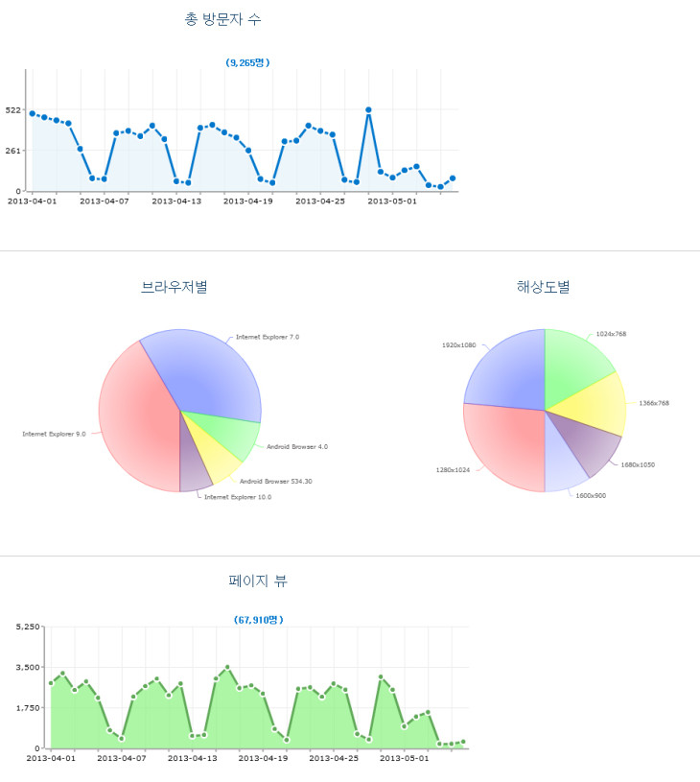Click the (67,910명) page views total label

[x=259, y=620]
